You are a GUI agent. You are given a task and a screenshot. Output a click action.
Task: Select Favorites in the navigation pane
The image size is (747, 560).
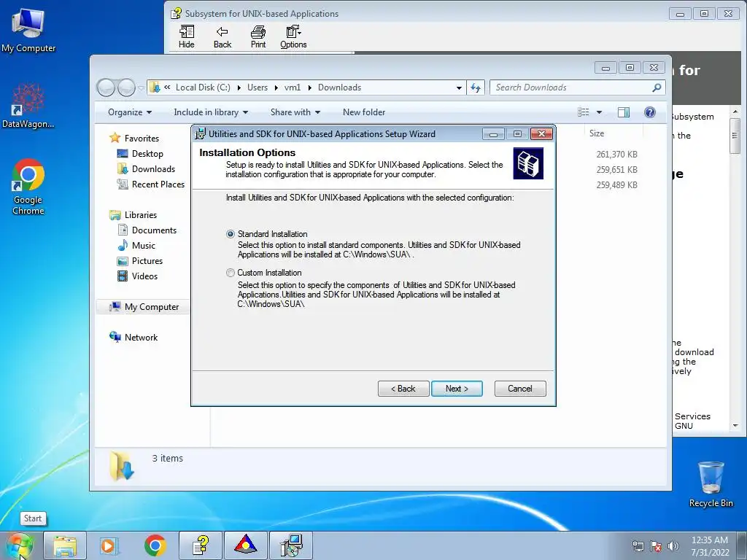point(142,139)
